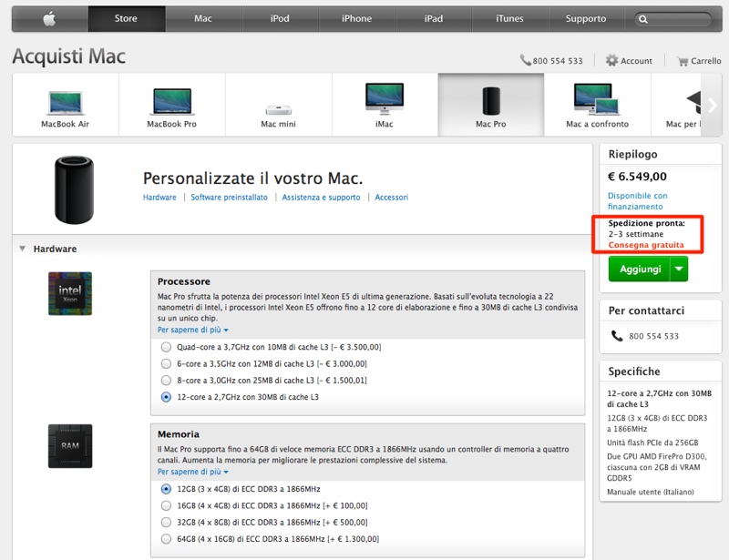
Task: Collapse the Hardware section triangle
Action: pyautogui.click(x=22, y=249)
